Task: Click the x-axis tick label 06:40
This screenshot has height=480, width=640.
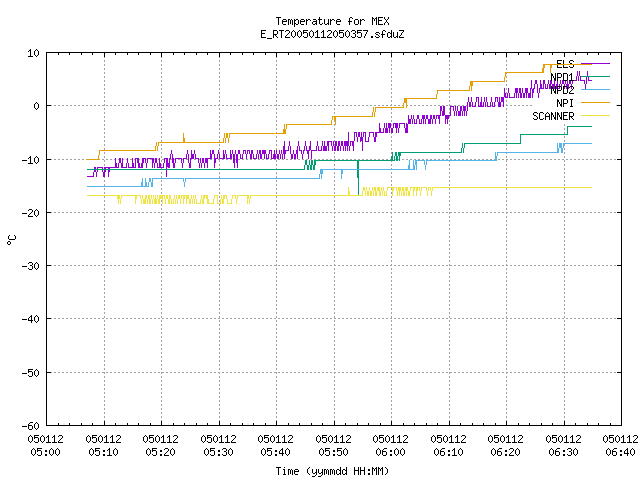Action: [x=621, y=452]
